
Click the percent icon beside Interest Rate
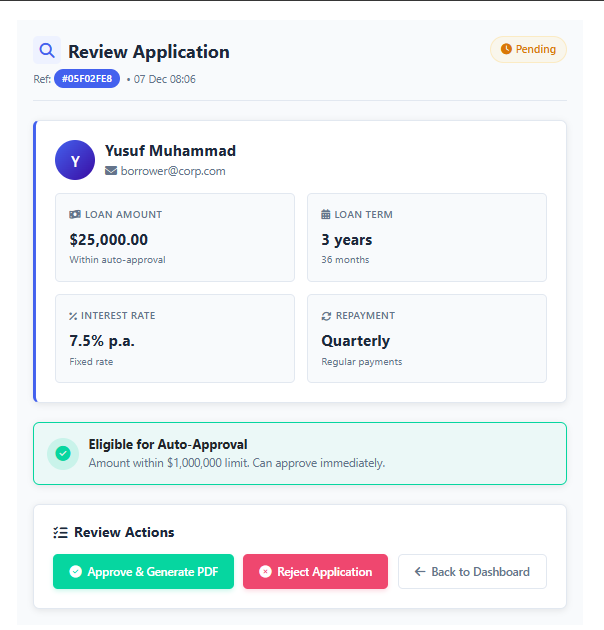pos(74,316)
